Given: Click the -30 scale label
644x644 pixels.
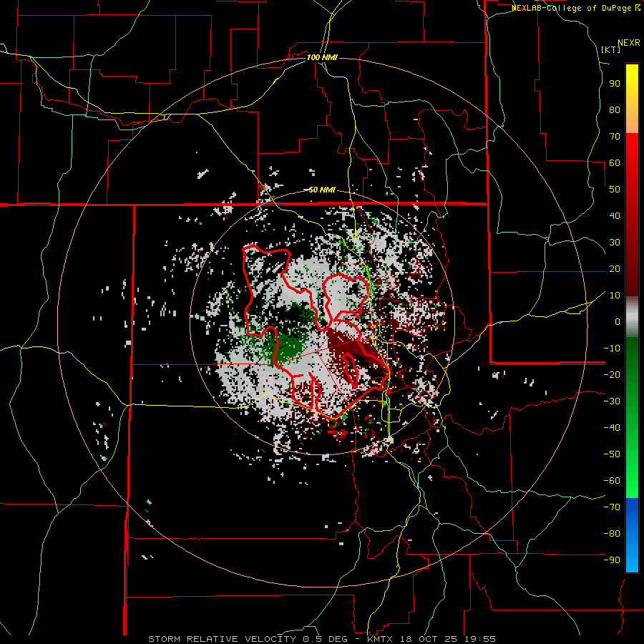Looking at the screenshot, I should pyautogui.click(x=612, y=401).
